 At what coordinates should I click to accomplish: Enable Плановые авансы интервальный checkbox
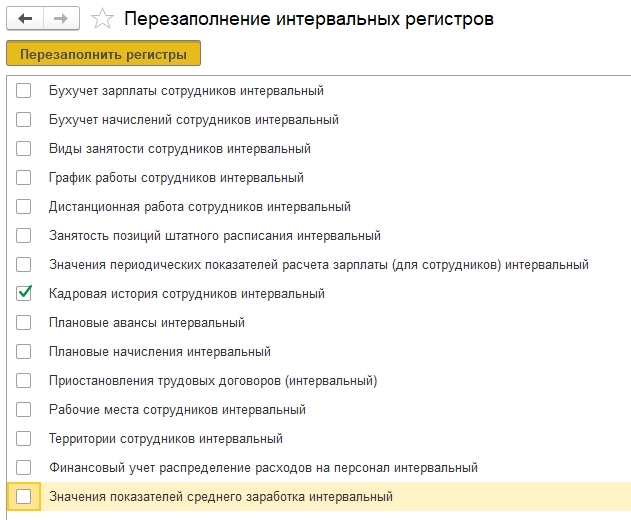(23, 322)
